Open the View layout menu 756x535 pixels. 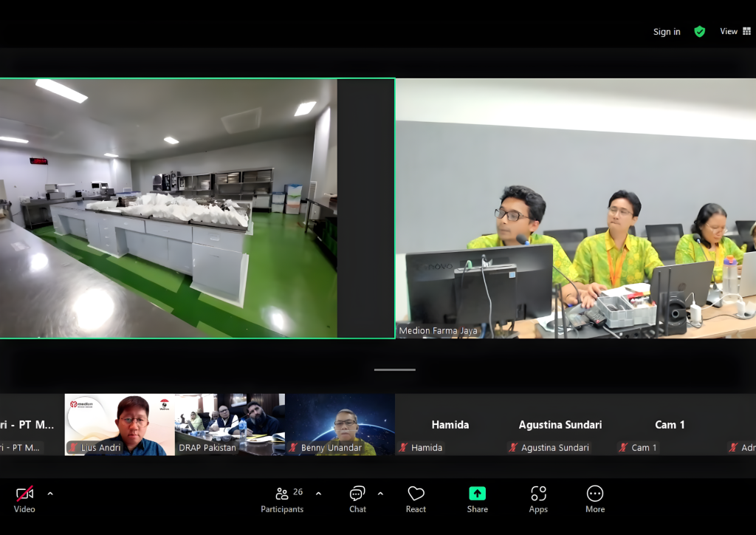tap(735, 32)
